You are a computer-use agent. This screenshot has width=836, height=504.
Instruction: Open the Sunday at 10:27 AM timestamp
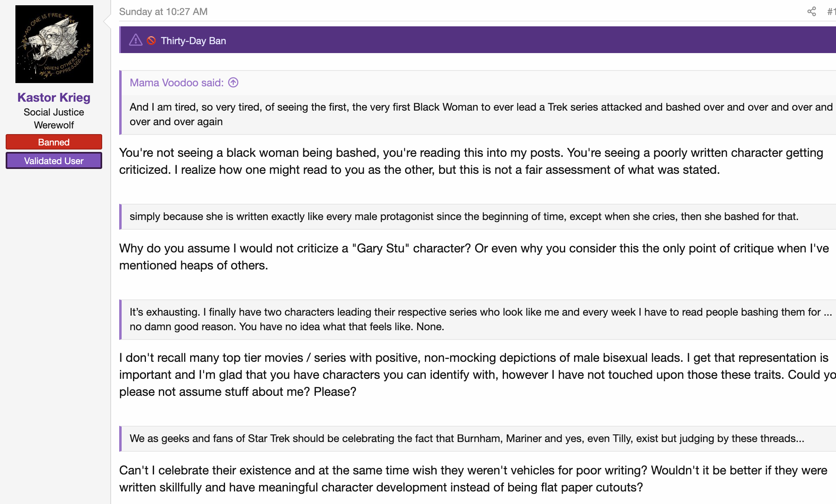pyautogui.click(x=163, y=12)
